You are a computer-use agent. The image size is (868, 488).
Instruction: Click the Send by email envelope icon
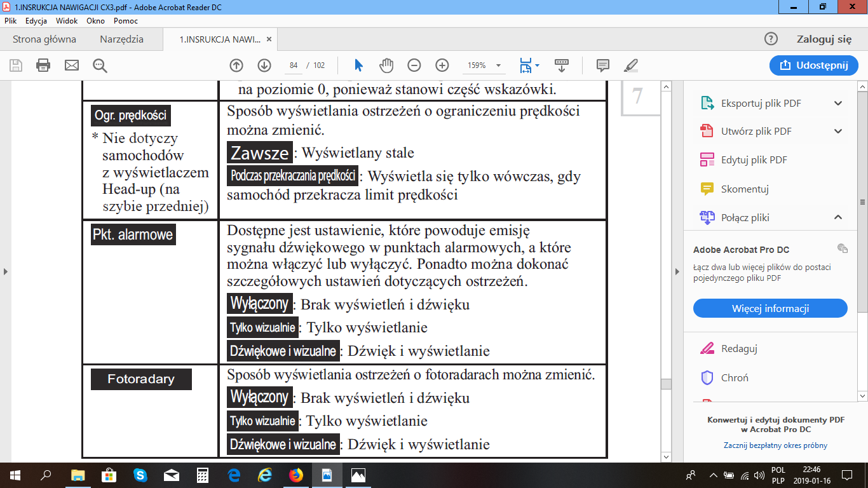pyautogui.click(x=71, y=65)
